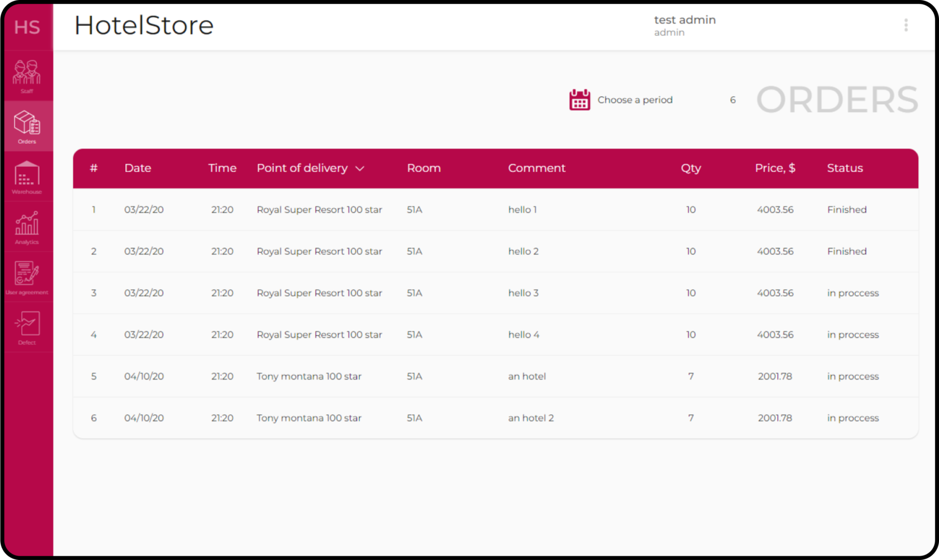Click room 51A in row 4
Viewport: 939px width, 560px height.
(414, 335)
